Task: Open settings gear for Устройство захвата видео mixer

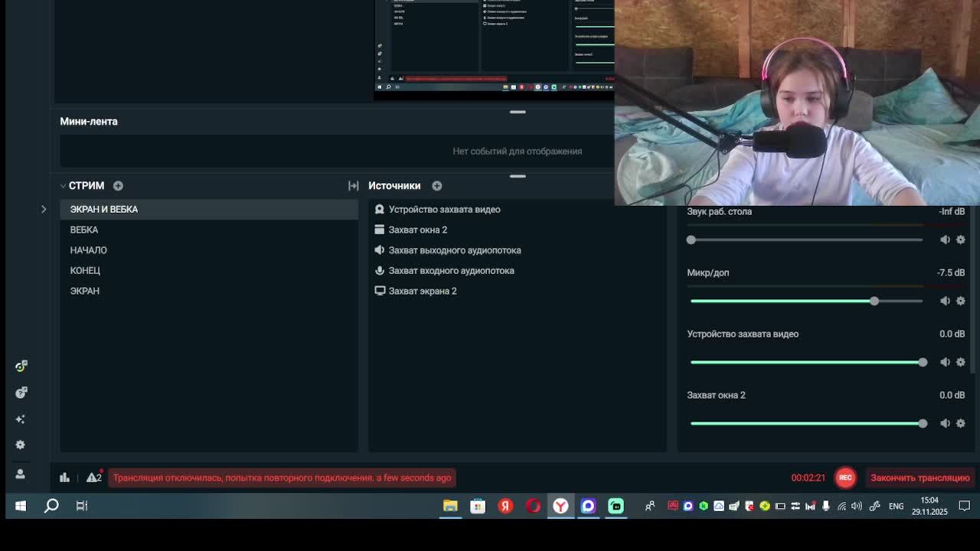Action: coord(961,362)
